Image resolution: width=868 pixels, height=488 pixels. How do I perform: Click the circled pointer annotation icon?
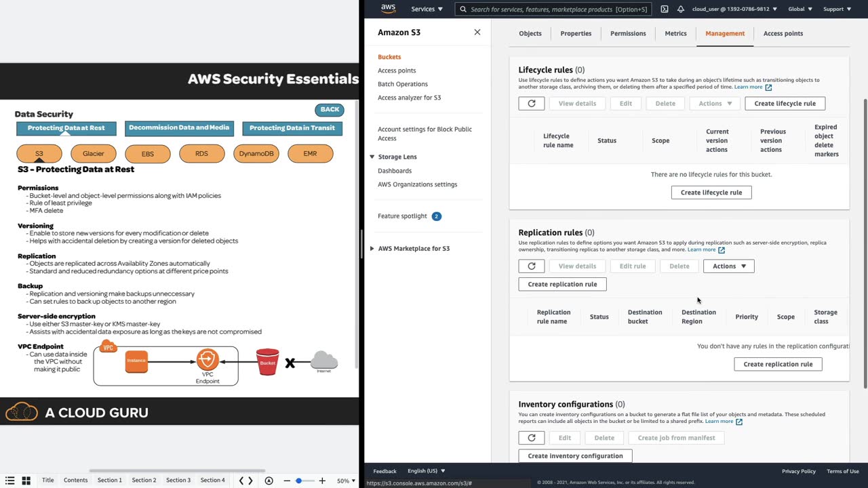(x=269, y=481)
